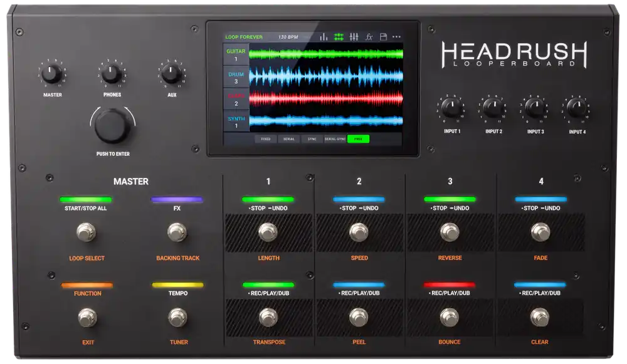Click the green LED above START/STOP ALL

click(85, 199)
